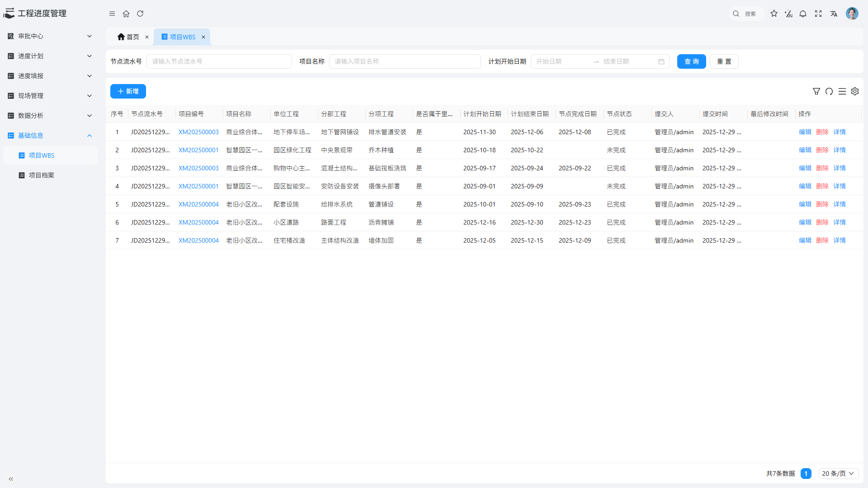The width and height of the screenshot is (868, 488).
Task: Click 编辑 for 墙体加固 row
Action: (805, 240)
